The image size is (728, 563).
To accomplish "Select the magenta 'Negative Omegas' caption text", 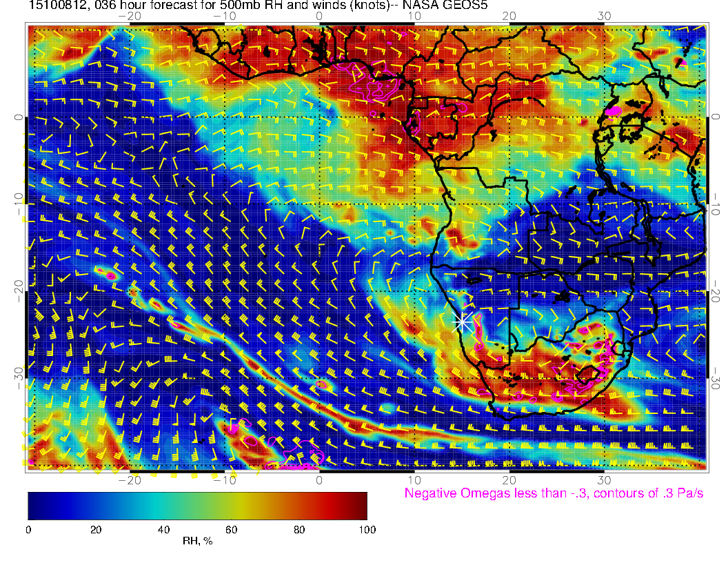I will point(554,493).
